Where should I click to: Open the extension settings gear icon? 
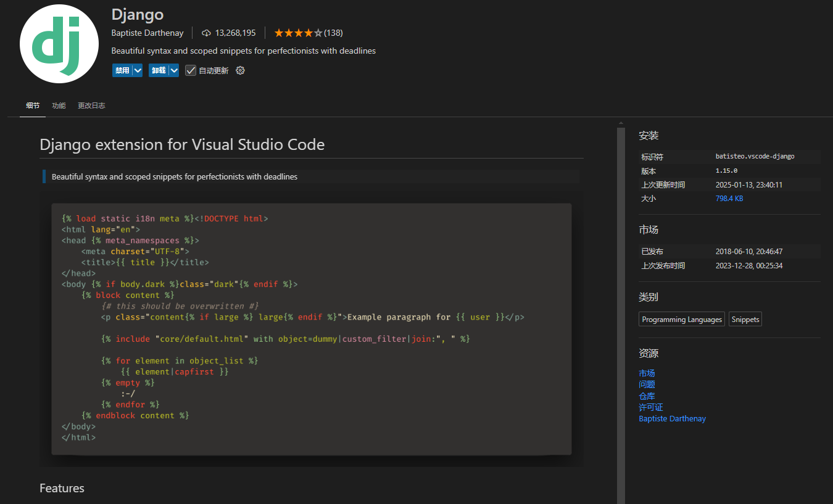click(241, 70)
